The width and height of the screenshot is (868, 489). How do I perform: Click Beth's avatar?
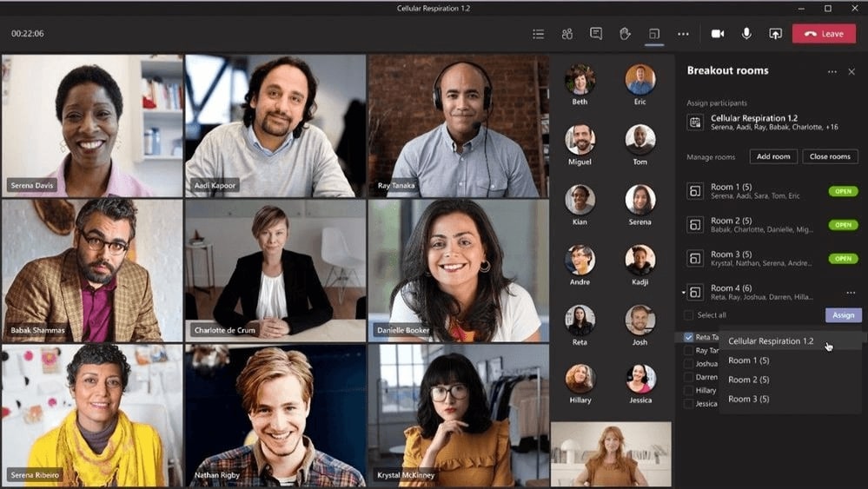click(580, 80)
